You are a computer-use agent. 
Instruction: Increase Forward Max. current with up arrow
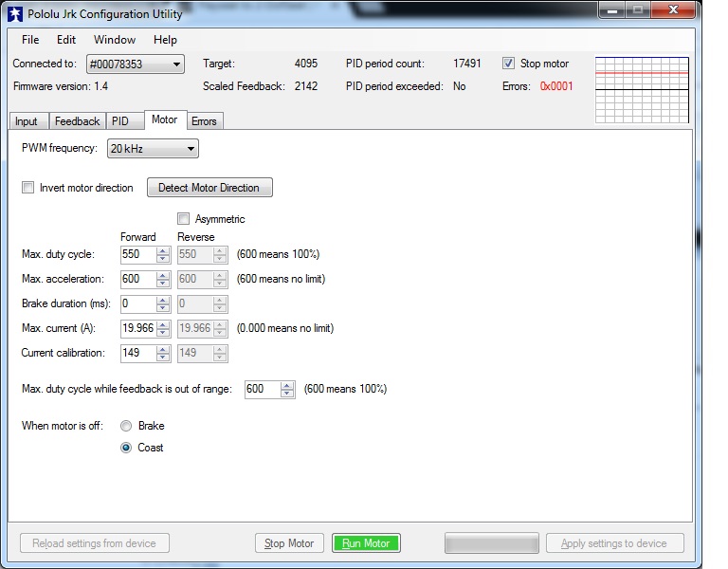point(162,324)
